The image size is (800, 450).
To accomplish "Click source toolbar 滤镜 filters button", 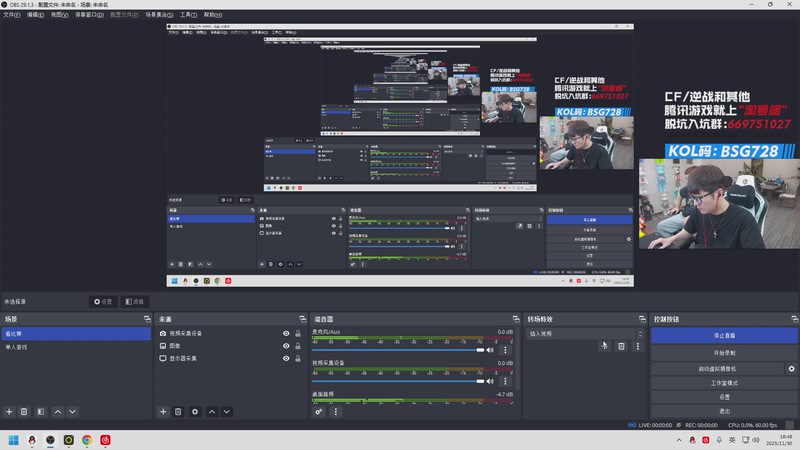I will pyautogui.click(x=135, y=302).
